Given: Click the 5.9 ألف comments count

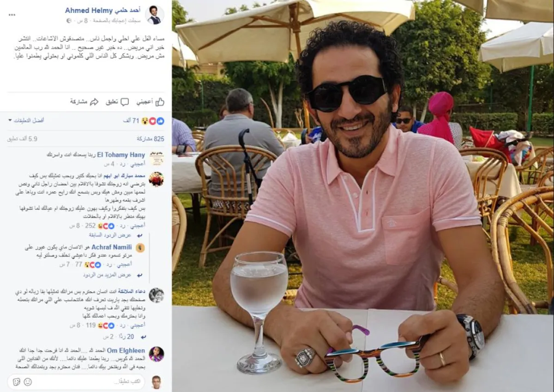Looking at the screenshot, I should tap(22, 138).
